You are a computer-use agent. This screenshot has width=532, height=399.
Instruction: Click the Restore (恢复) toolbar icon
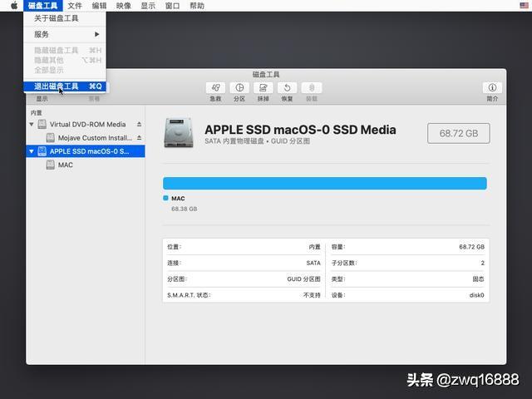tap(287, 88)
